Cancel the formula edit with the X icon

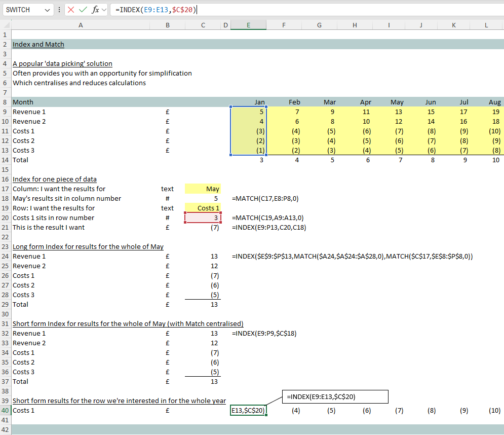pyautogui.click(x=71, y=10)
